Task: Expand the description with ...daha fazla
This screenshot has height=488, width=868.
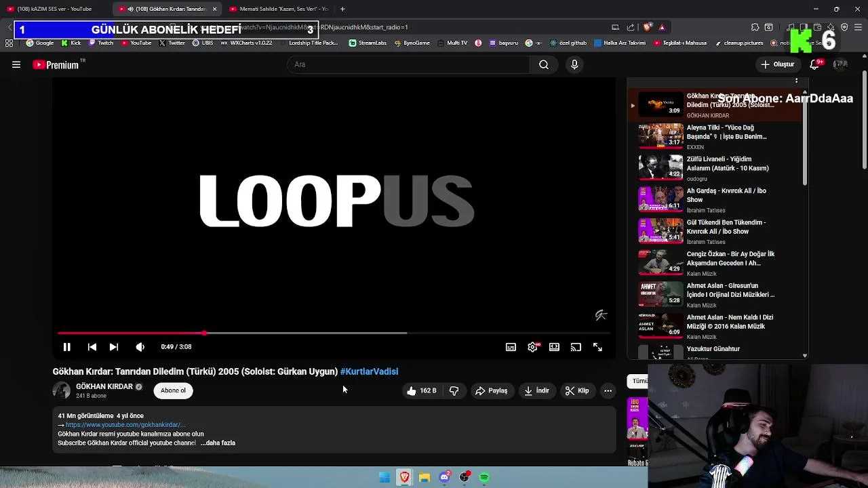Action: click(x=218, y=443)
